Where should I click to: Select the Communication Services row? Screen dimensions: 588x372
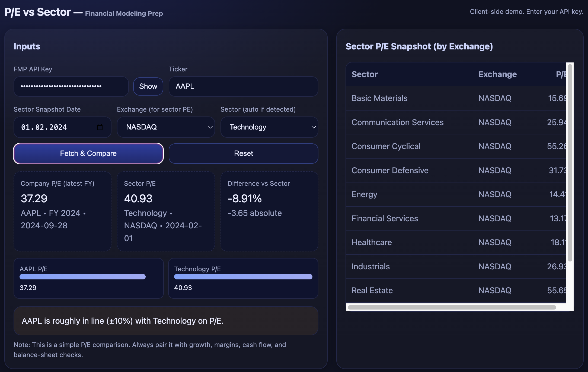tap(456, 122)
